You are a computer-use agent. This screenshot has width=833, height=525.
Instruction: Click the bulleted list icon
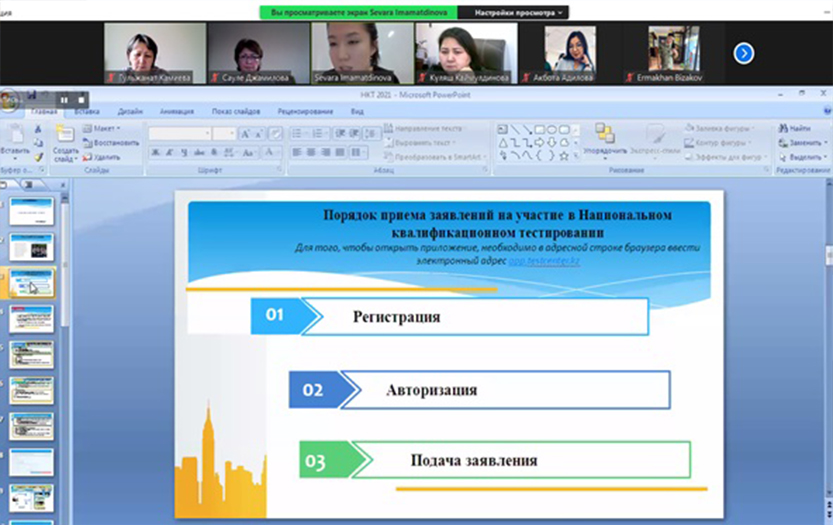(x=297, y=133)
